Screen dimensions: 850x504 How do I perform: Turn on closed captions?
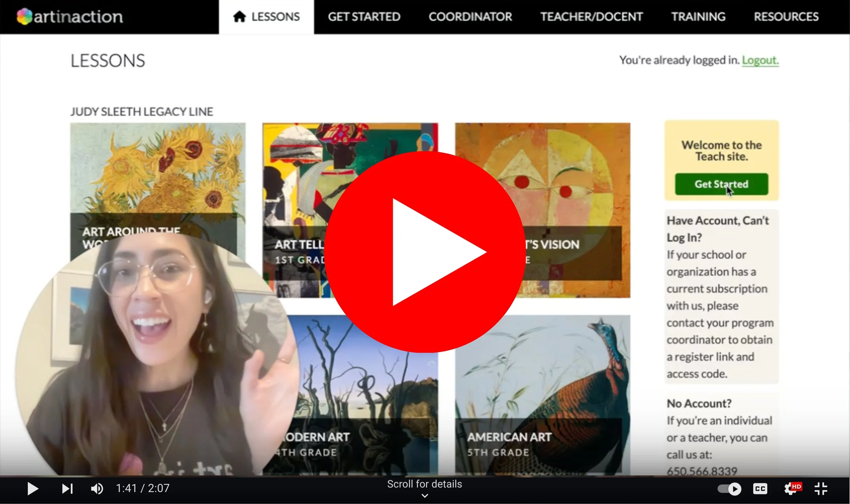click(760, 489)
